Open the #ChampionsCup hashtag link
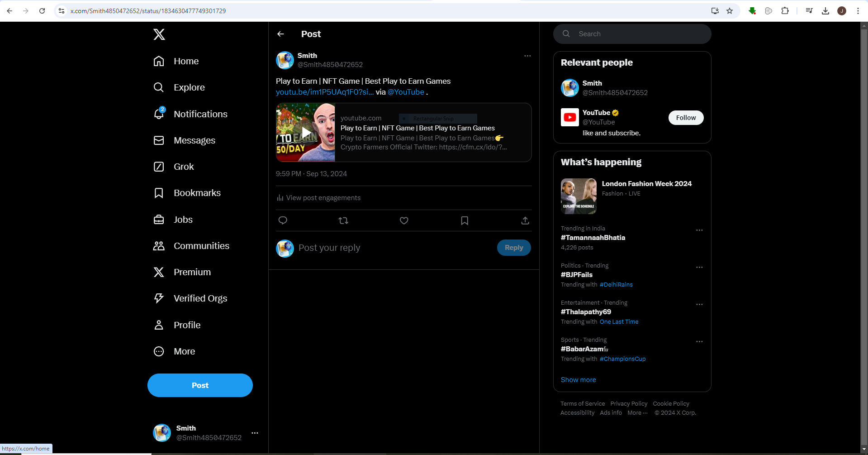Viewport: 868px width, 455px height. pos(623,359)
